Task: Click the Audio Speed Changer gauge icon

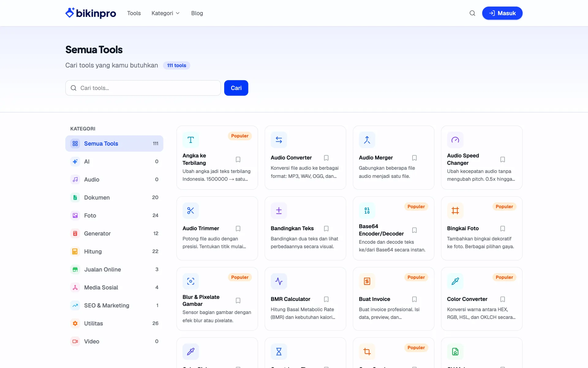Action: (455, 140)
